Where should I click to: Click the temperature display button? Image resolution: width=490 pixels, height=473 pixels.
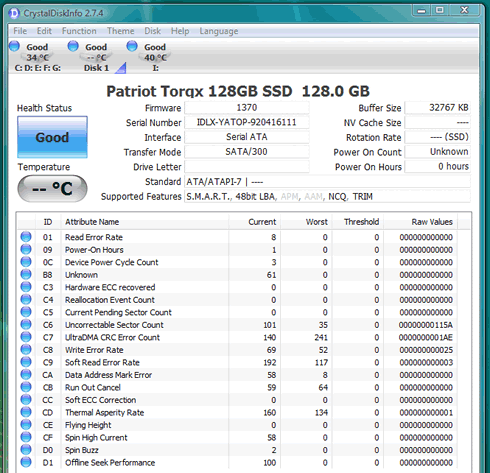pos(52,189)
